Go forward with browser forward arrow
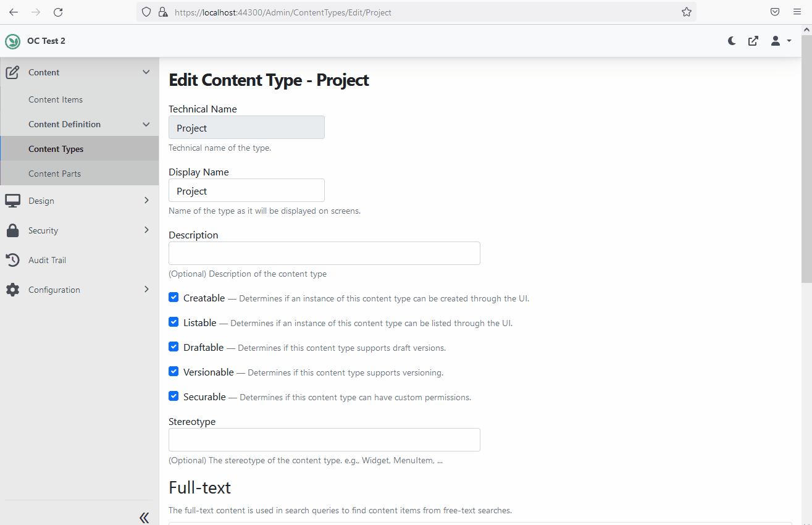812x525 pixels. pyautogui.click(x=36, y=12)
